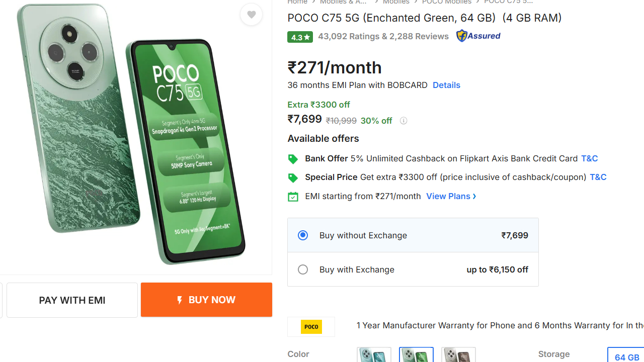Click the POCO brand logo

pyautogui.click(x=311, y=327)
